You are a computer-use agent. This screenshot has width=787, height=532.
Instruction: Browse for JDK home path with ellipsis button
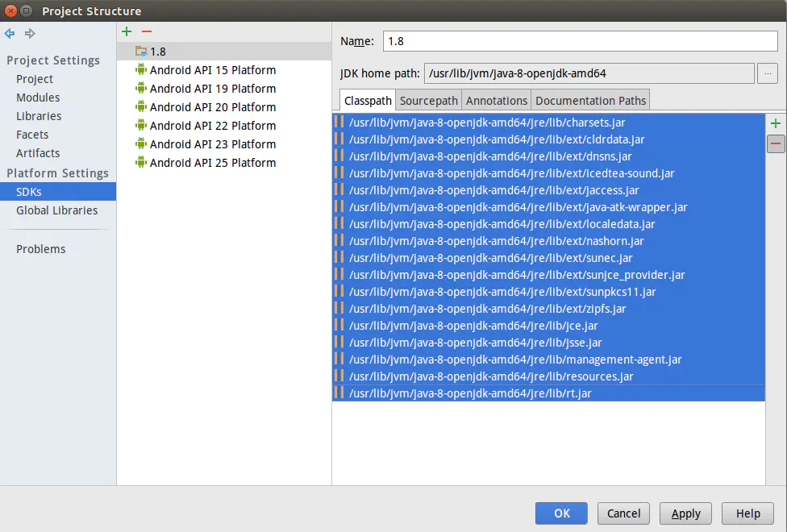[768, 73]
